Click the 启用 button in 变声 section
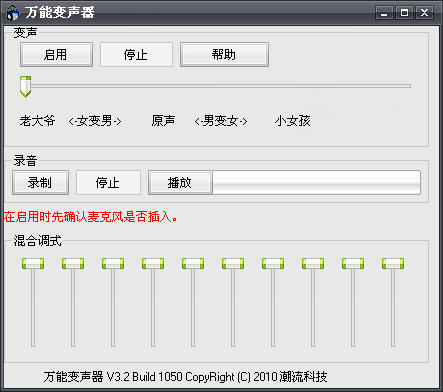443x392 pixels. (x=56, y=54)
